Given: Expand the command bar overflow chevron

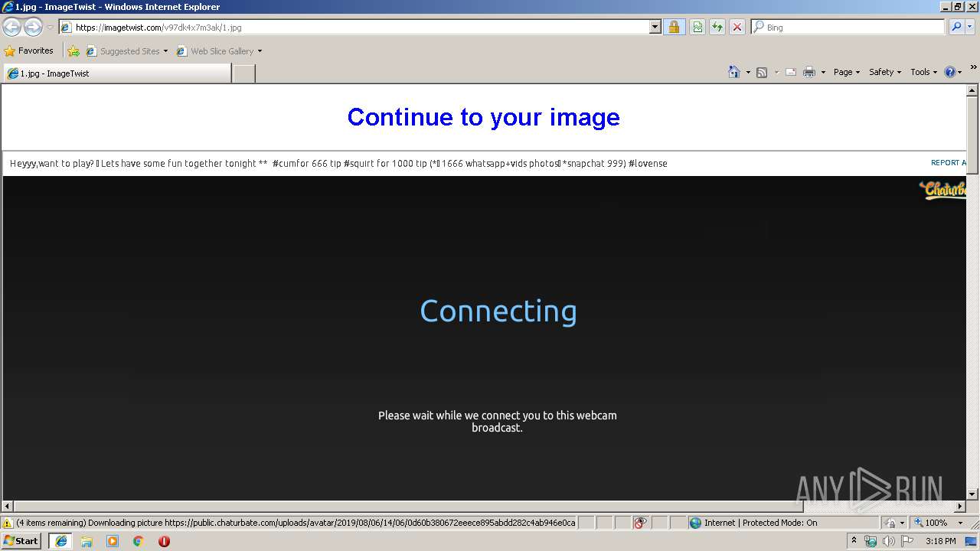Looking at the screenshot, I should [973, 68].
